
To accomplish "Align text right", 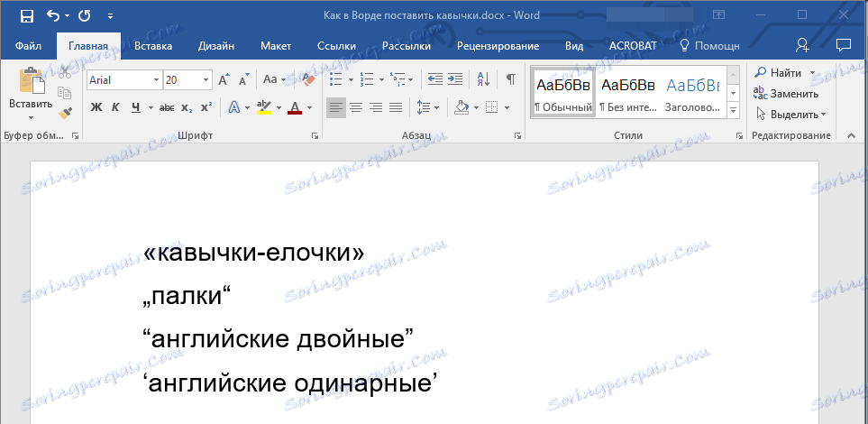I will (376, 107).
